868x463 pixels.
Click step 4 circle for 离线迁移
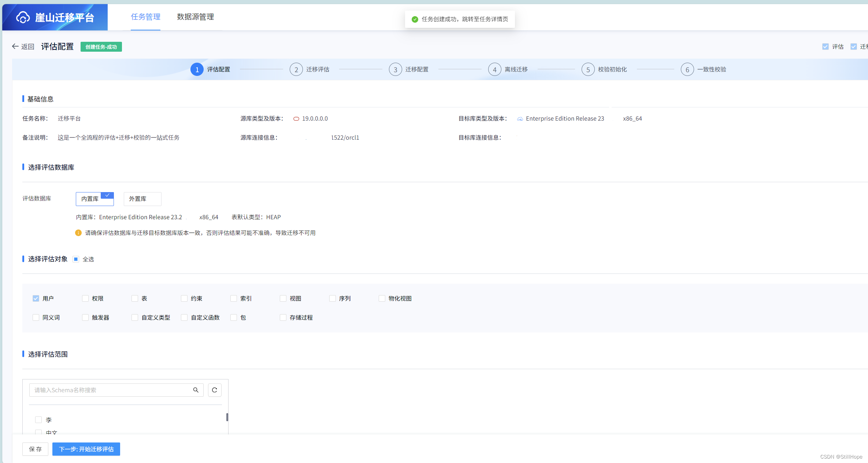coord(494,69)
